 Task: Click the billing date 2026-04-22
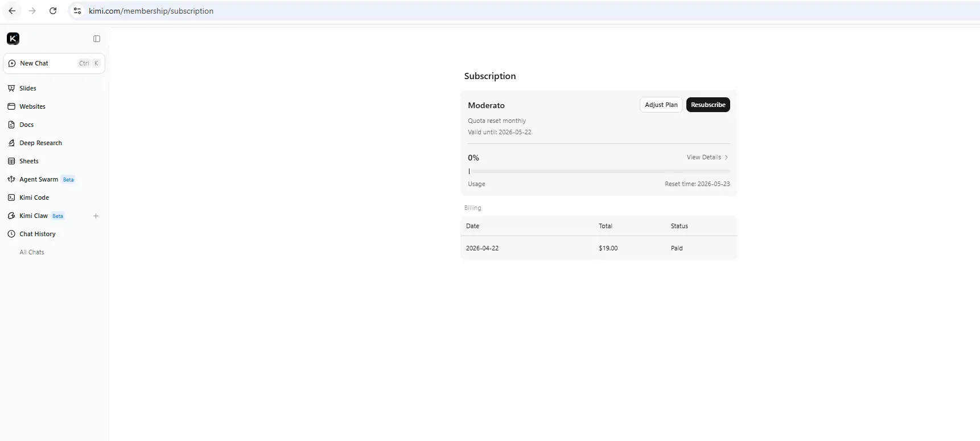pyautogui.click(x=482, y=248)
